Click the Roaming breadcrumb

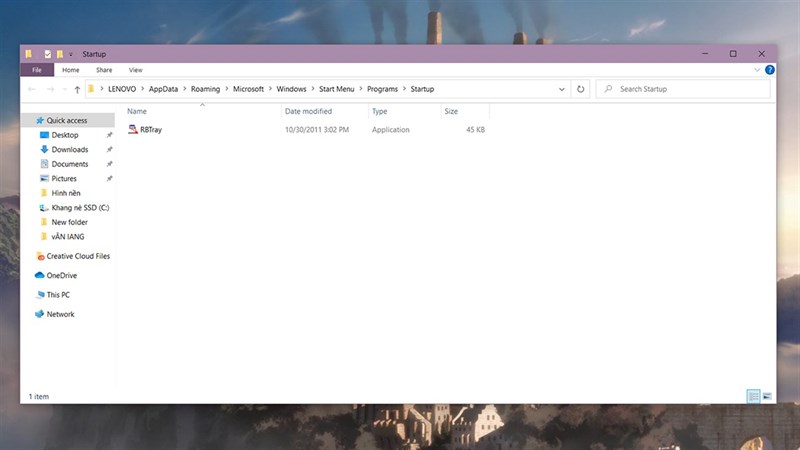pyautogui.click(x=205, y=89)
